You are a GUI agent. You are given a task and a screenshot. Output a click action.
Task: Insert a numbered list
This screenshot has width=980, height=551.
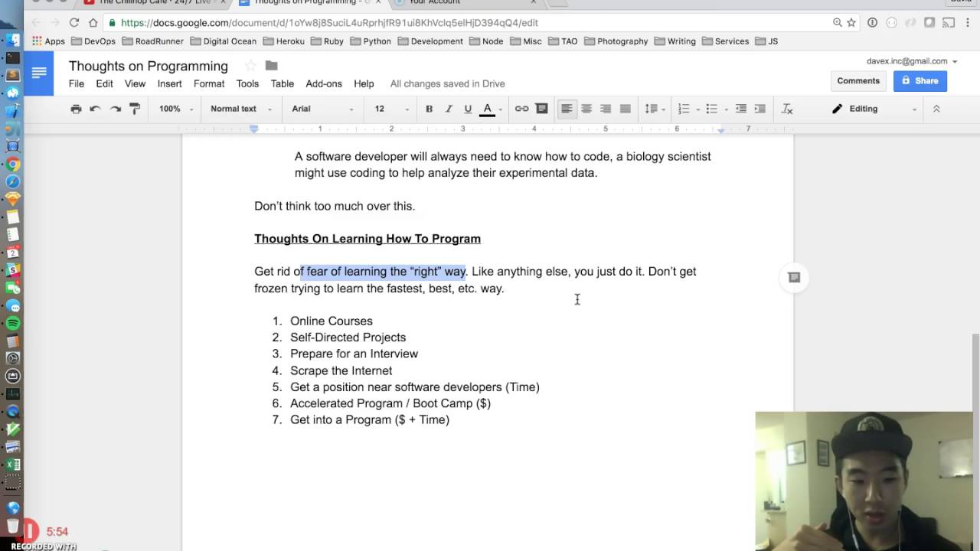[x=684, y=109]
